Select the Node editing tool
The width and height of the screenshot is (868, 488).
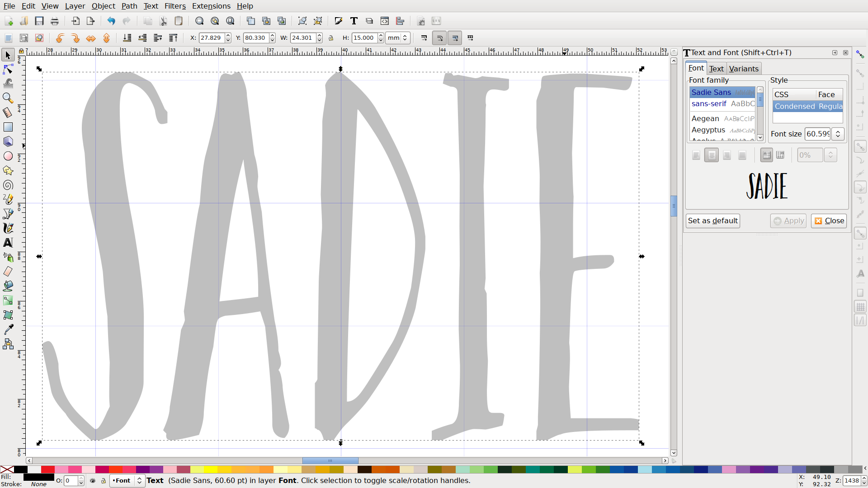point(8,70)
